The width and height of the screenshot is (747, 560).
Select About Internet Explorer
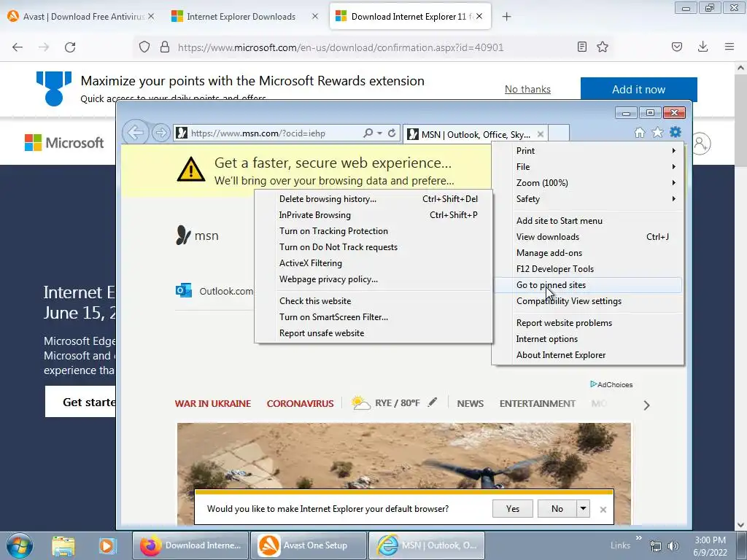tap(588, 355)
